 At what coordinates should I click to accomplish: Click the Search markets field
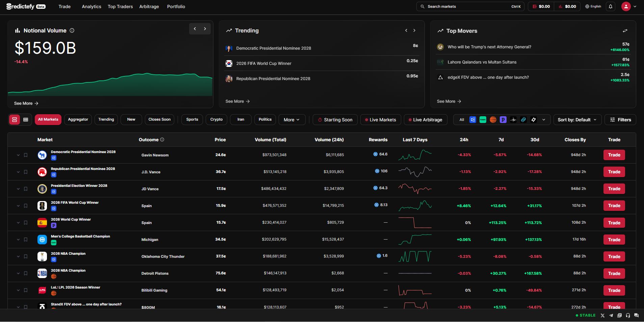tap(470, 6)
